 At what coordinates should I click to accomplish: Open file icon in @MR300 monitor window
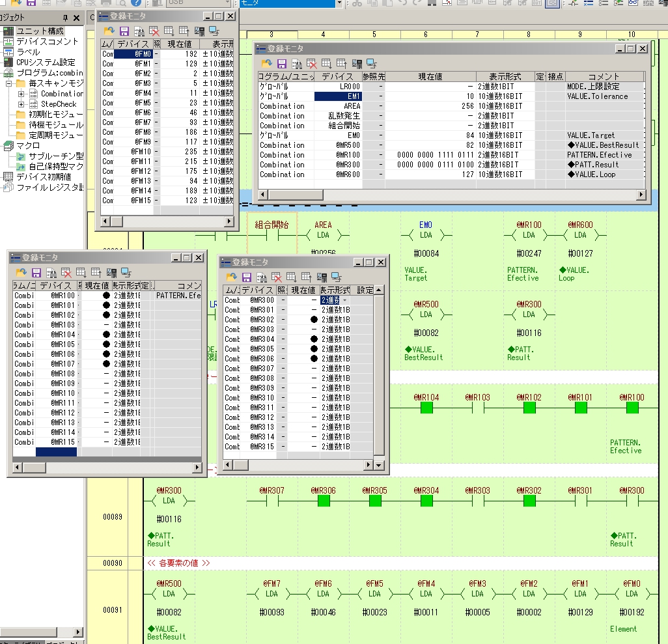[231, 277]
